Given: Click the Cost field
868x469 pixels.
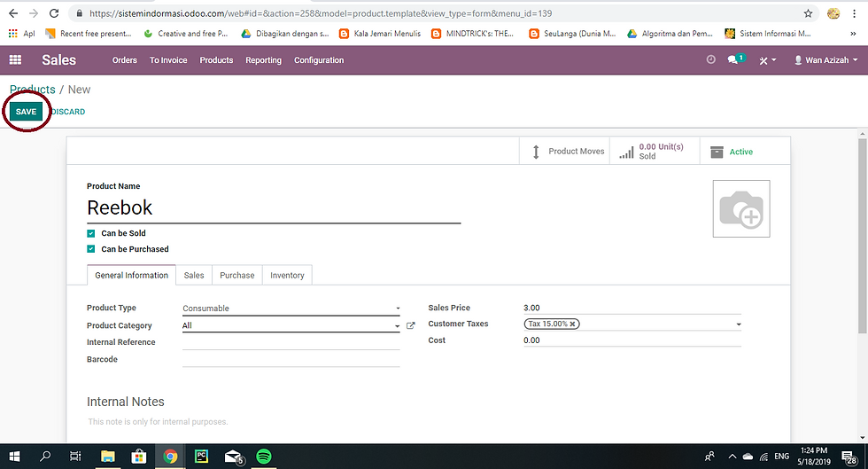Looking at the screenshot, I should coord(632,340).
